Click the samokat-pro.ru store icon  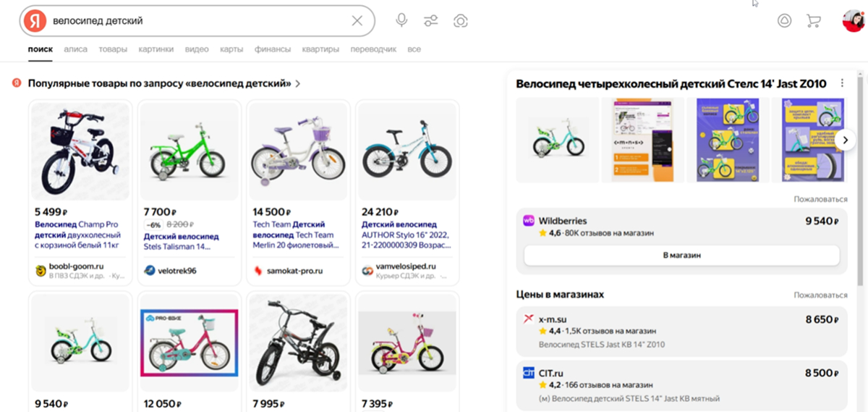tap(258, 271)
